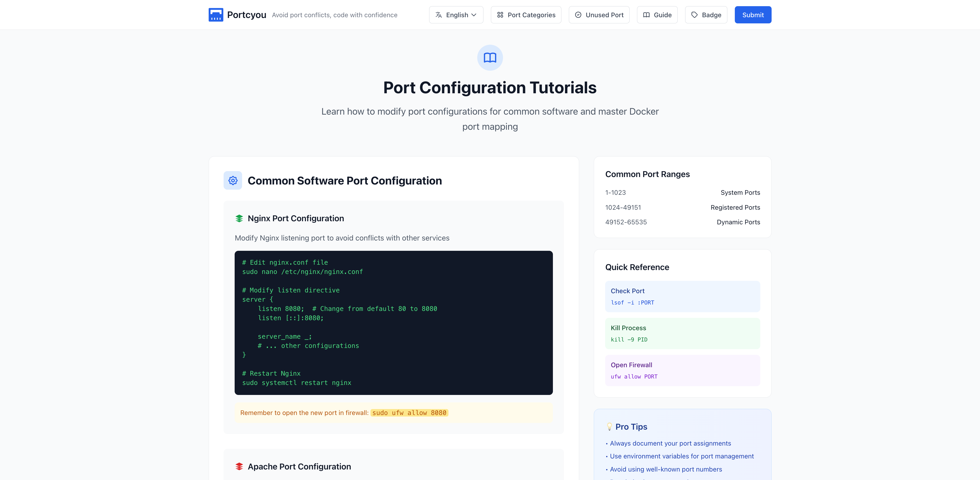
Task: Select the Check Port quick reference card
Action: pos(683,297)
